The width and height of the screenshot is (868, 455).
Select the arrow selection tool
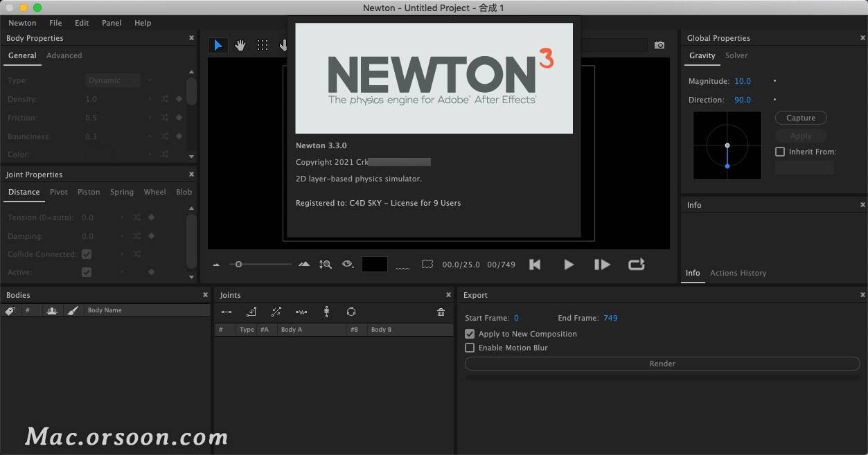218,45
